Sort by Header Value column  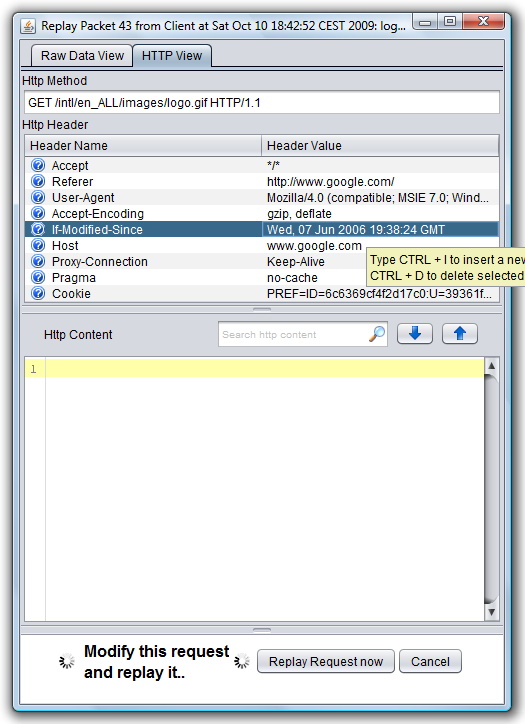380,146
